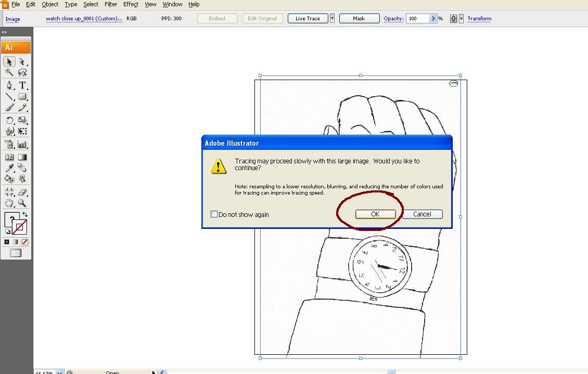
Task: Open the Window menu
Action: pyautogui.click(x=172, y=5)
